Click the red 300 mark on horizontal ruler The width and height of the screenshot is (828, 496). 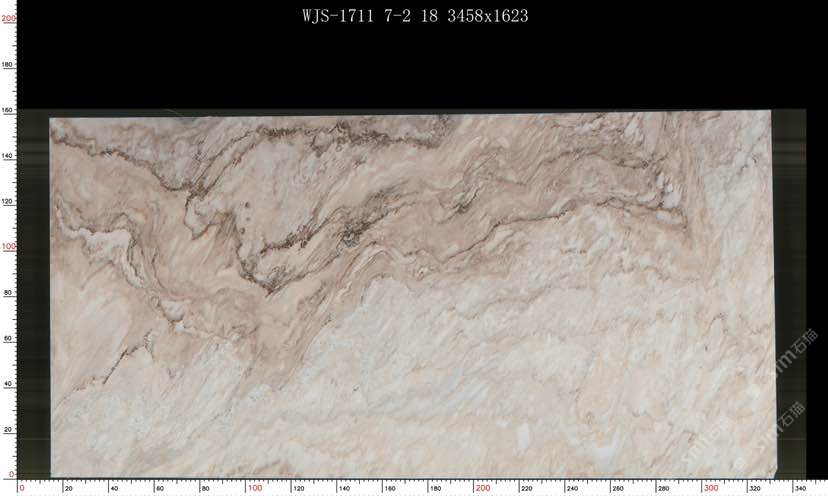pyautogui.click(x=709, y=488)
